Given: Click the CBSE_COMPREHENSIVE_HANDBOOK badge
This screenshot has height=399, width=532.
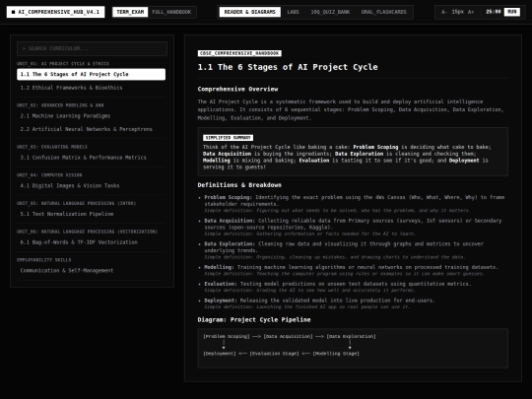Looking at the screenshot, I should 239,53.
